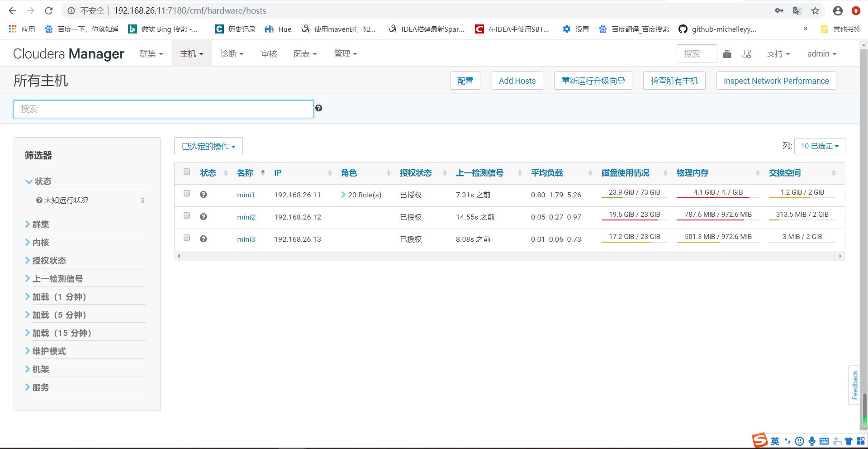Click mini2 unknown health status icon
This screenshot has width=868, height=449.
click(x=204, y=216)
